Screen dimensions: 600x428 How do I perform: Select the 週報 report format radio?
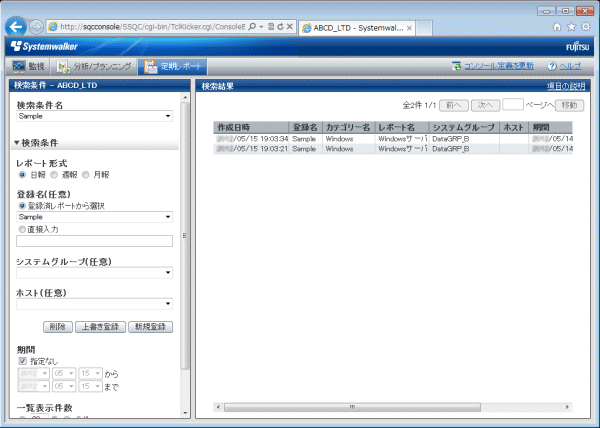tap(53, 174)
